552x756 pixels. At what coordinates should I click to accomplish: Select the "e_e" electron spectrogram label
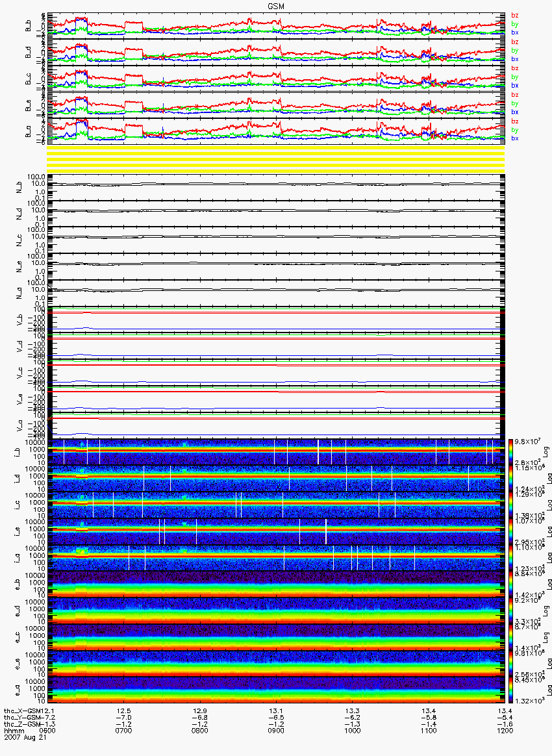point(17,665)
